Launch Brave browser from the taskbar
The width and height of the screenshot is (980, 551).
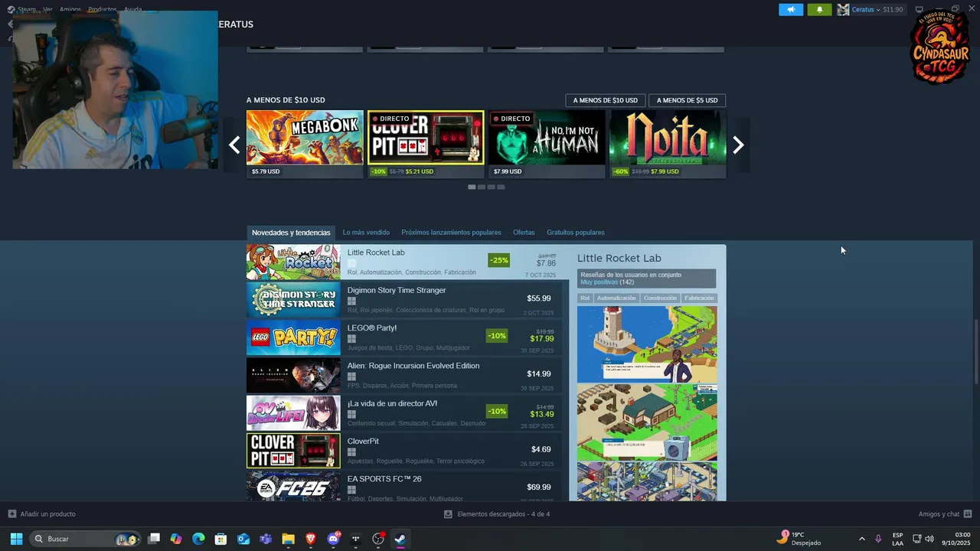click(x=310, y=539)
